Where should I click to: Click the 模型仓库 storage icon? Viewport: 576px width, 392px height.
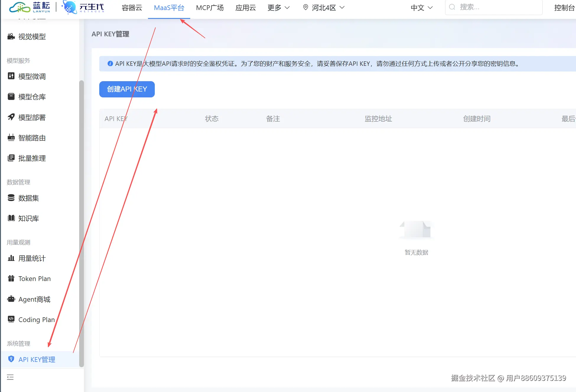pyautogui.click(x=11, y=97)
